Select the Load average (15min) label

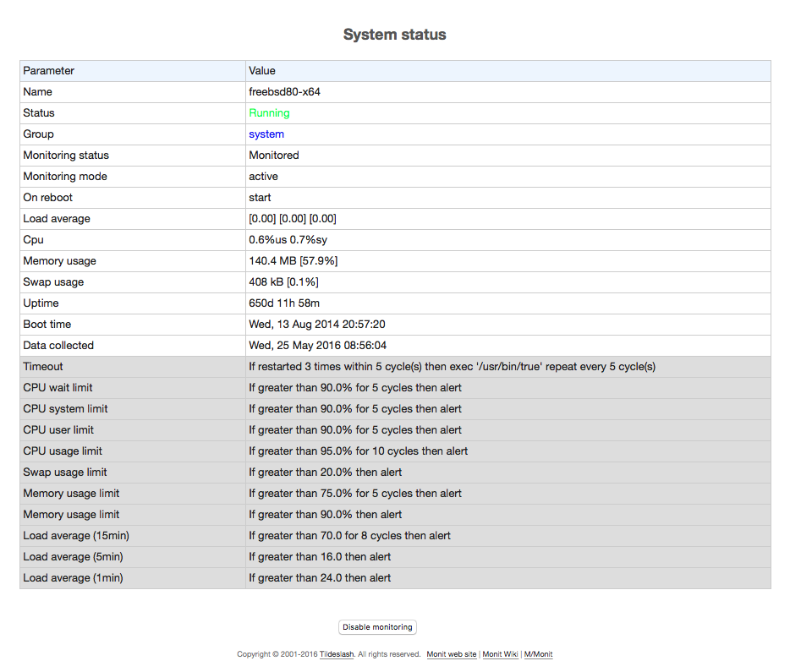tap(76, 536)
